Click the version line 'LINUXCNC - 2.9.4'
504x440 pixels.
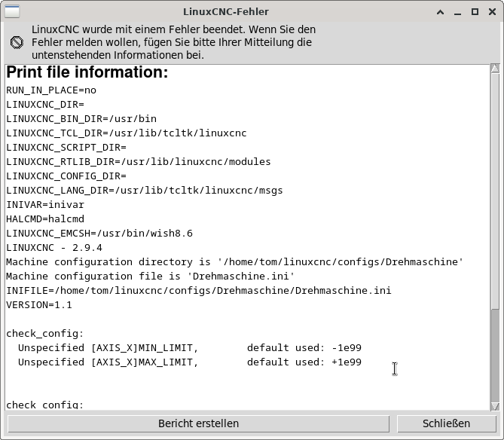click(54, 248)
